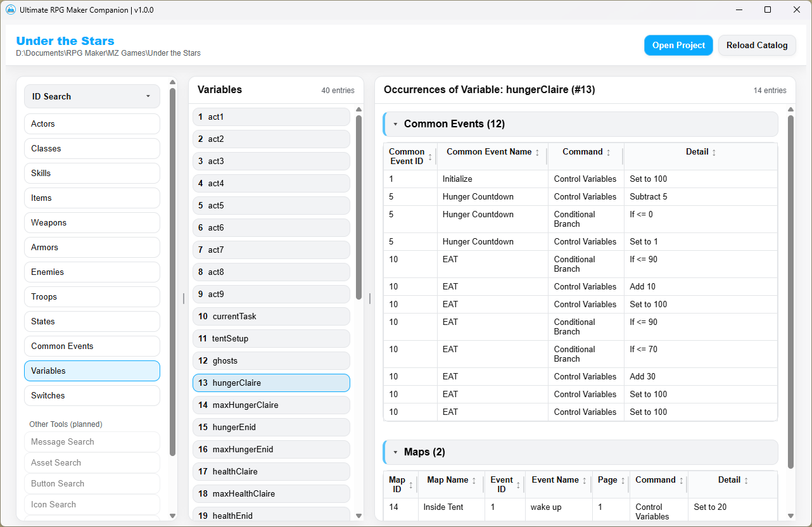Choose the currentTask variable entry

[271, 316]
